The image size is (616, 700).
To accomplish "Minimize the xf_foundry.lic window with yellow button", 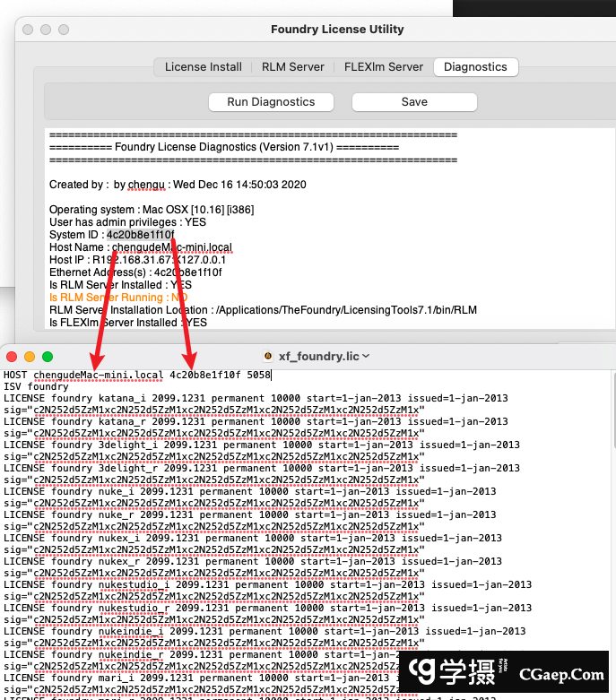I will (x=30, y=357).
